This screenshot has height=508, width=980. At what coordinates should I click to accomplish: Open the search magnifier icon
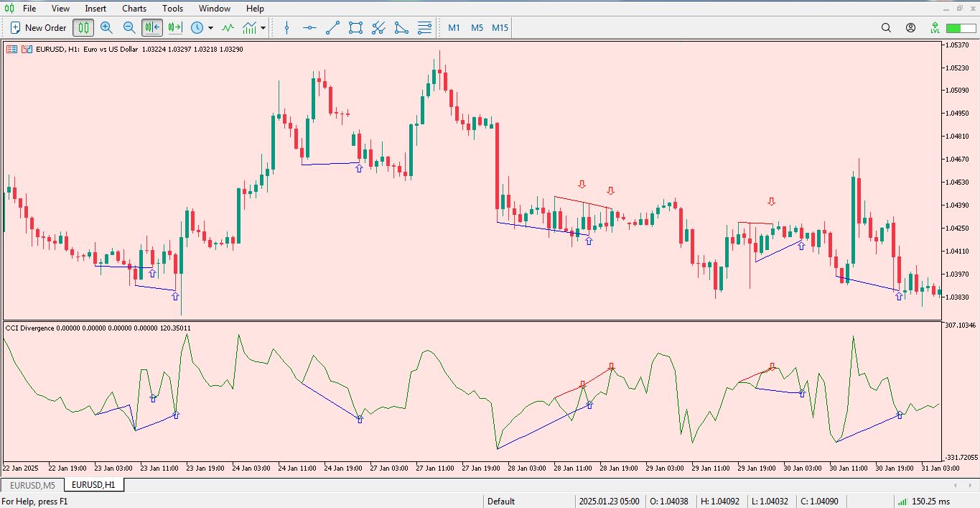click(x=886, y=28)
